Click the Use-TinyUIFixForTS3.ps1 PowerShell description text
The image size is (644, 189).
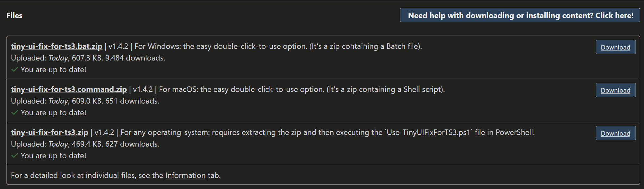(327, 132)
